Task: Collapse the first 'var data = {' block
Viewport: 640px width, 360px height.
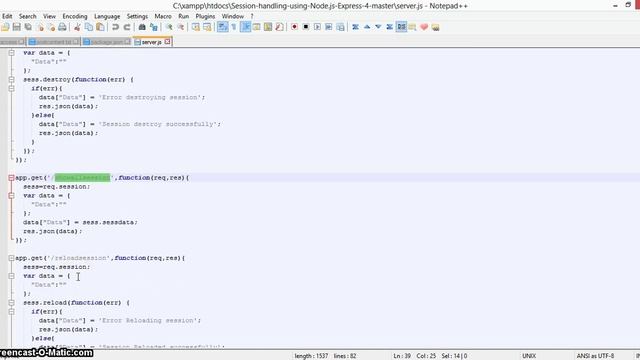Action: 11,53
